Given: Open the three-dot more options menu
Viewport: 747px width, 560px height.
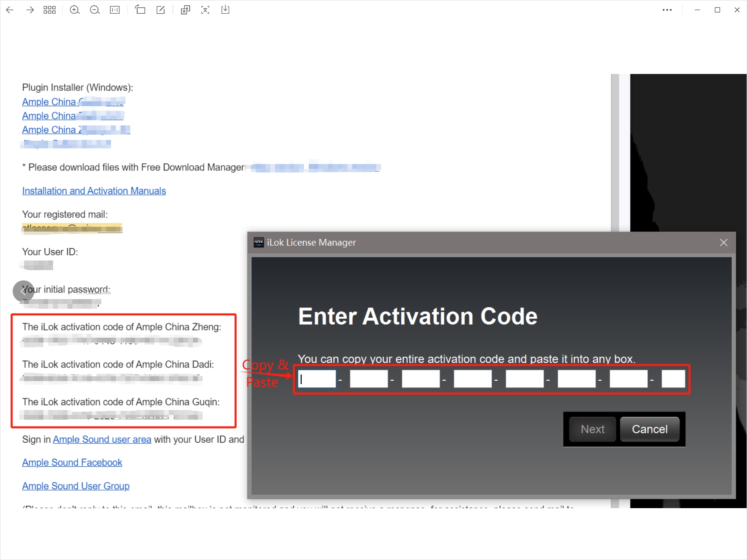Looking at the screenshot, I should point(667,10).
